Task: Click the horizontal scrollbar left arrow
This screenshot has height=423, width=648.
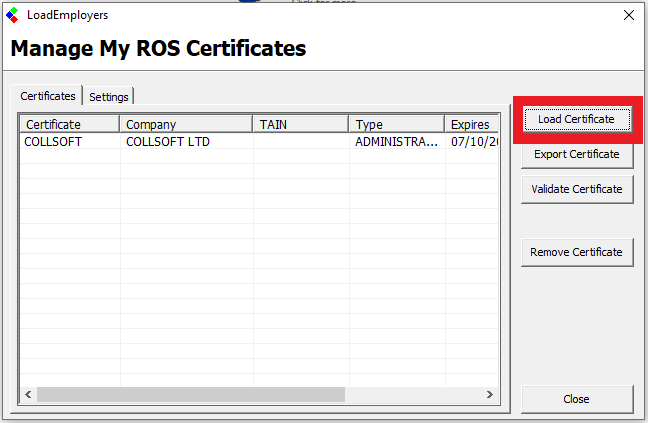Action: click(28, 394)
